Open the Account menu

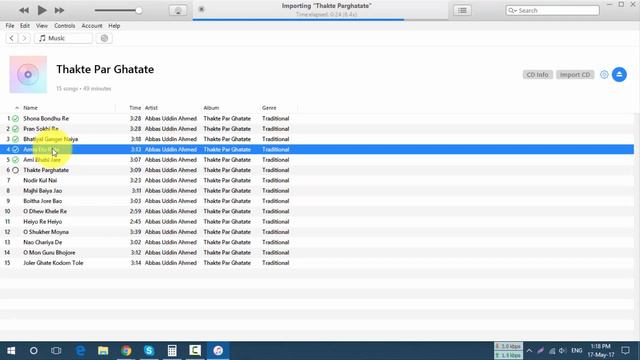point(92,26)
